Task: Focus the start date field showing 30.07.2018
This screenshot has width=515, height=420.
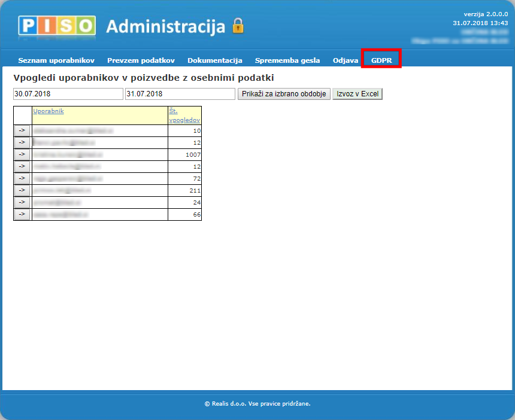Action: tap(68, 94)
